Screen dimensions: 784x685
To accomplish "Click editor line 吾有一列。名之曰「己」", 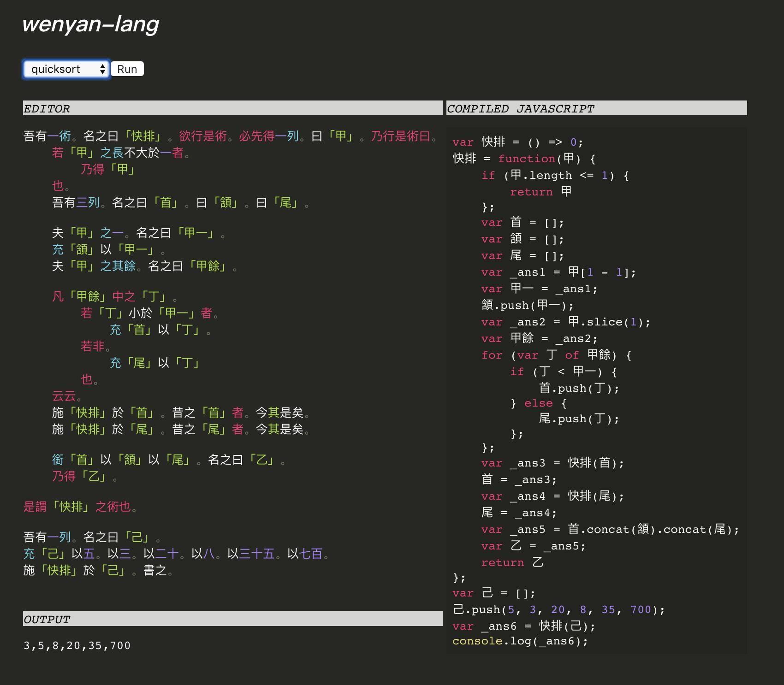I will pos(92,537).
